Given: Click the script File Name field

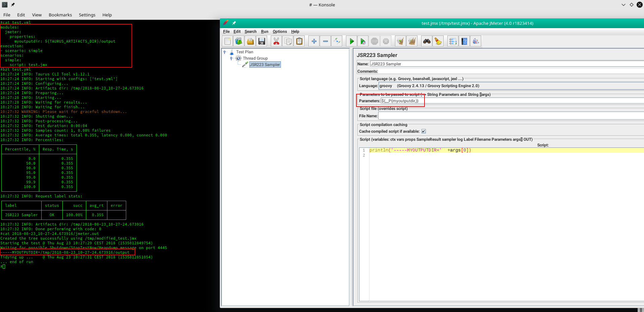Looking at the screenshot, I should (x=511, y=116).
